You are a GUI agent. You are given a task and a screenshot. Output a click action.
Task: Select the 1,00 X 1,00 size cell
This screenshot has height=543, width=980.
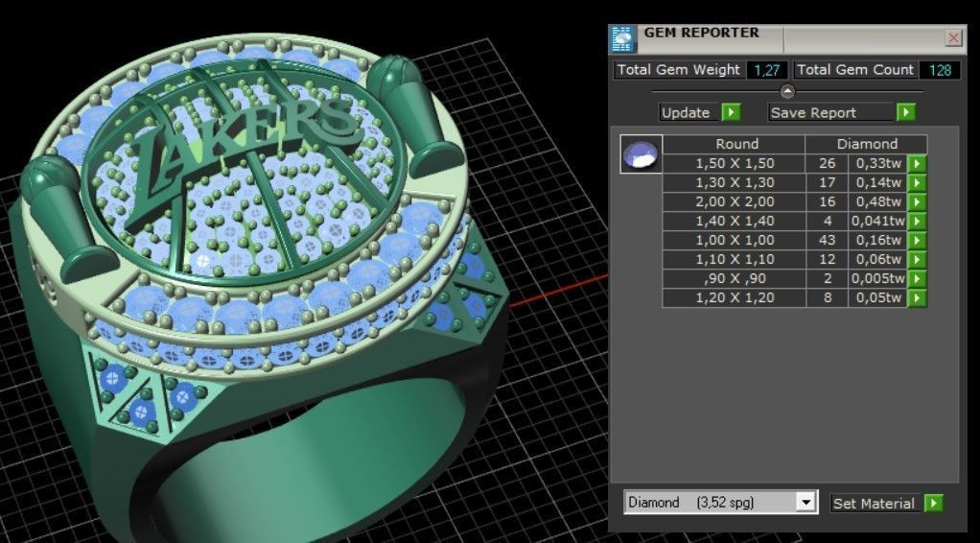[734, 240]
